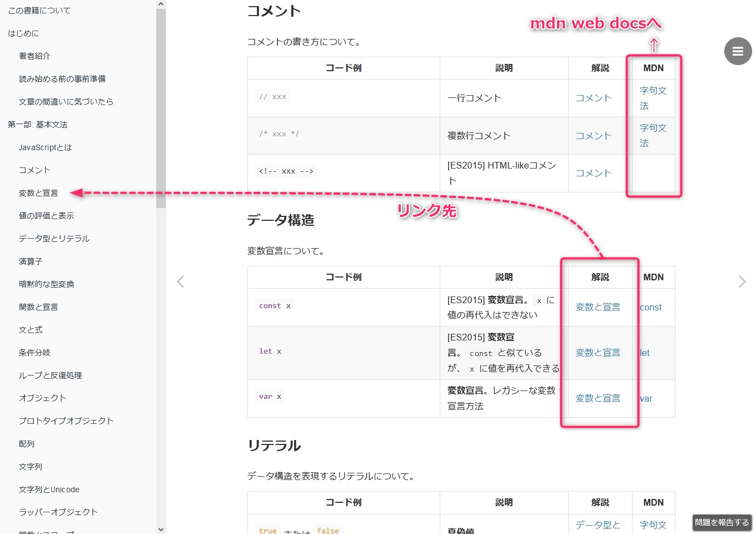
Task: Select ラッパーオブジェクト chapter in sidebar
Action: [x=58, y=512]
